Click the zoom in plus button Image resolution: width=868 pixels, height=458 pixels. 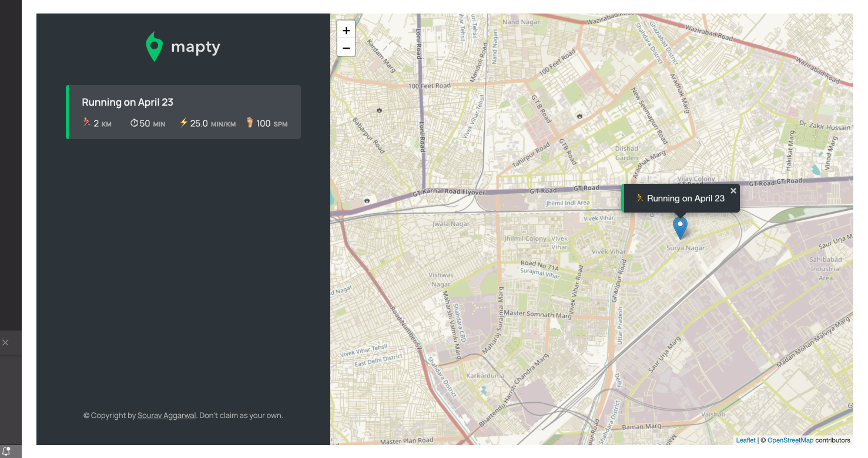click(346, 31)
